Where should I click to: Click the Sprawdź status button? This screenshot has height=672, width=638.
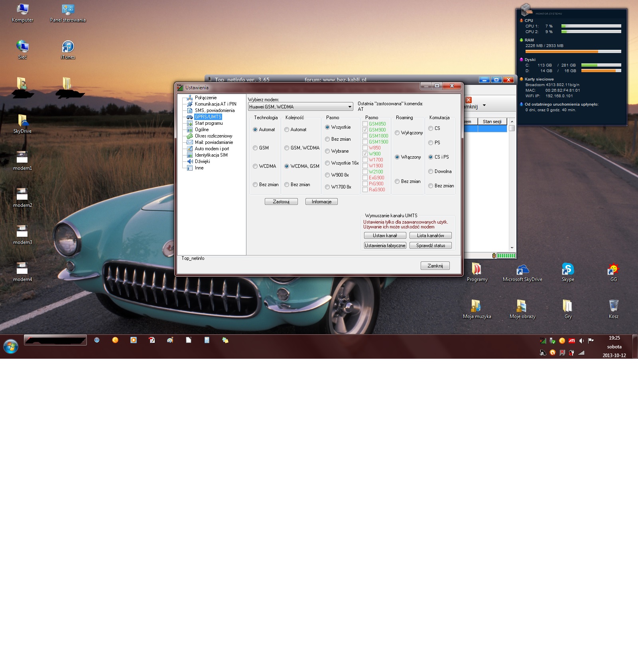[430, 246]
